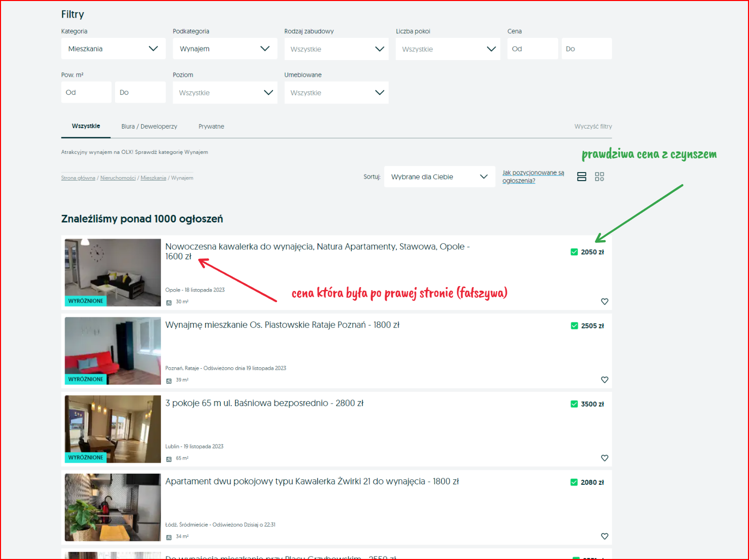This screenshot has height=560, width=749.
Task: Open Nowoczesna kawalerka Opole listing title
Action: pos(317,251)
